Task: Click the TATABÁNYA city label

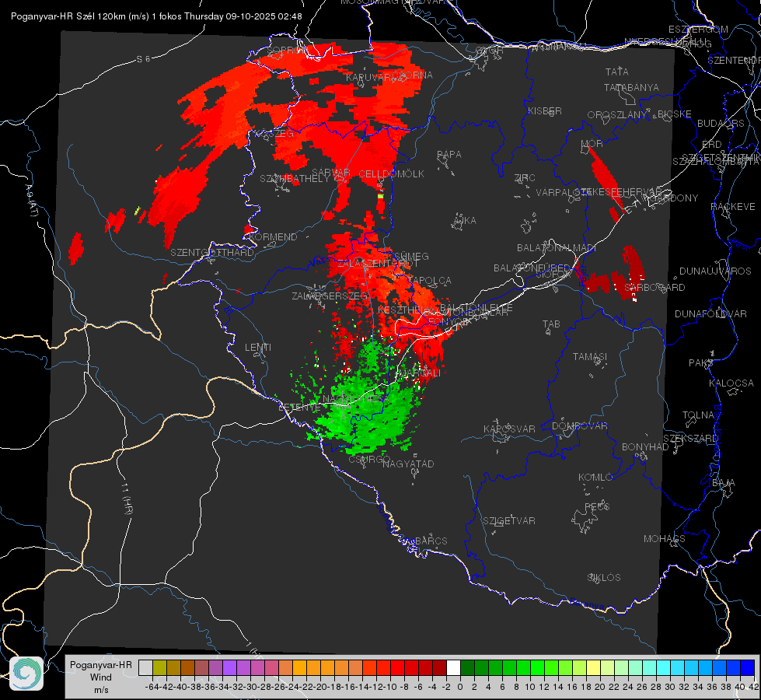Action: click(x=631, y=87)
